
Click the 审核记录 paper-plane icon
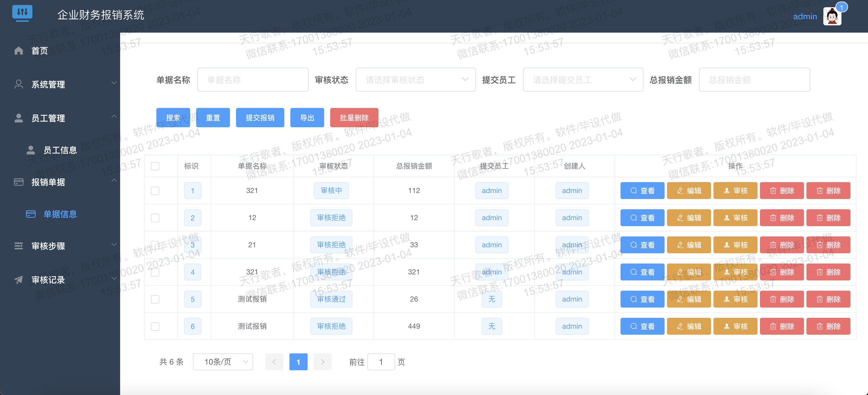pyautogui.click(x=18, y=280)
